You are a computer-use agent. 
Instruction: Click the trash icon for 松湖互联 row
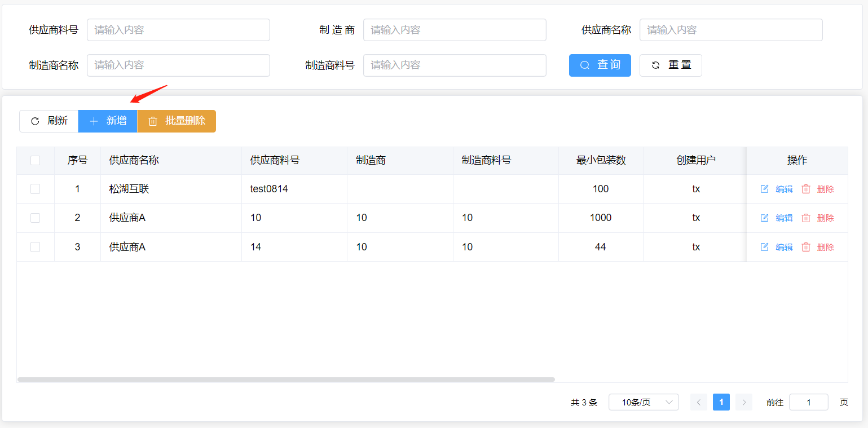[x=806, y=189]
